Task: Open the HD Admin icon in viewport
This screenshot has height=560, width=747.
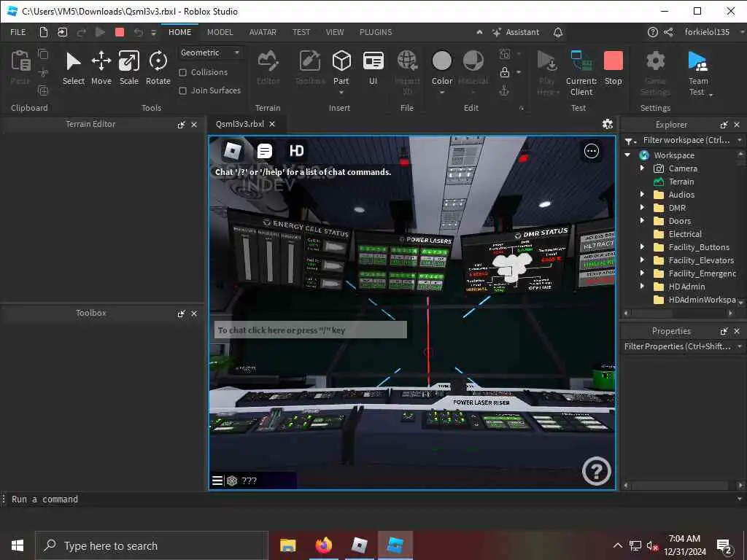Action: coord(296,151)
